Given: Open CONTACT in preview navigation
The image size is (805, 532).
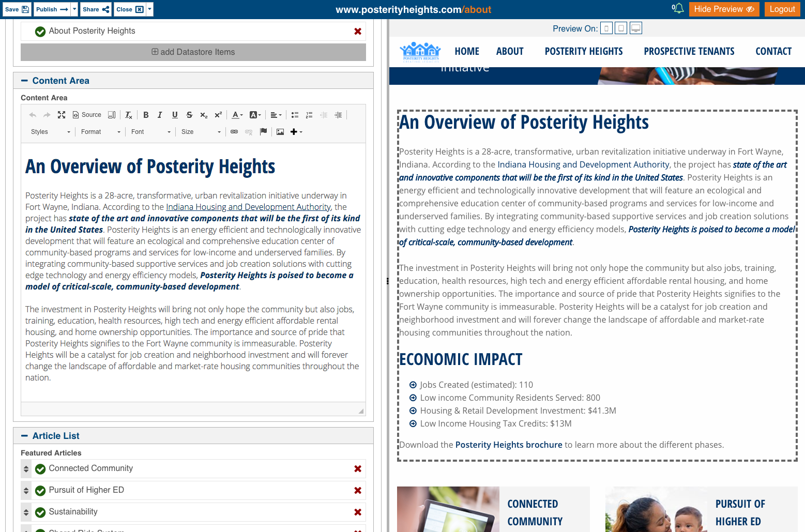Looking at the screenshot, I should pos(773,51).
